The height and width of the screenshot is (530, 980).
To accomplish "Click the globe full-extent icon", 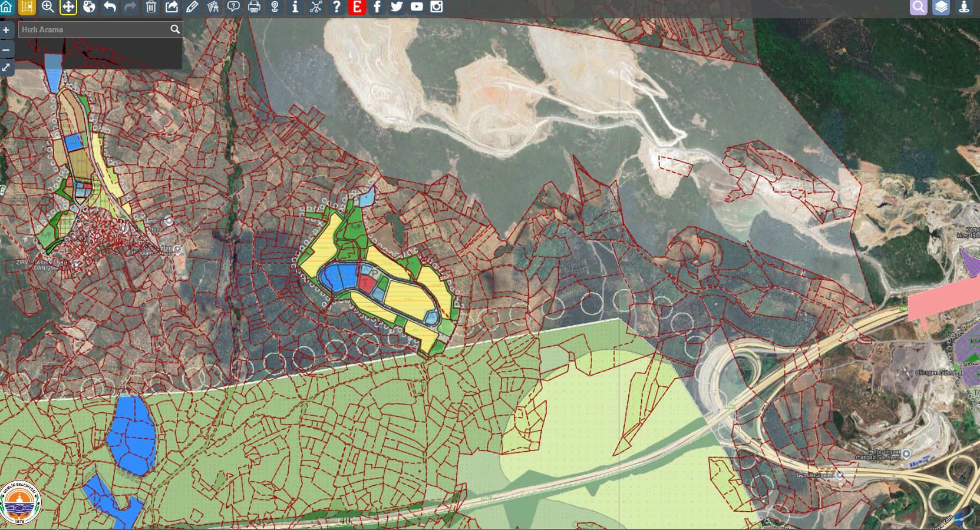I will pyautogui.click(x=89, y=7).
